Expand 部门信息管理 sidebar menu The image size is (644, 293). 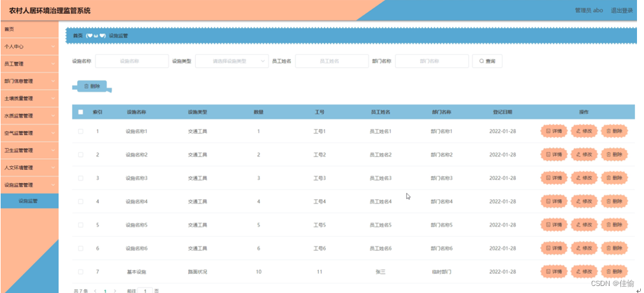click(x=29, y=81)
